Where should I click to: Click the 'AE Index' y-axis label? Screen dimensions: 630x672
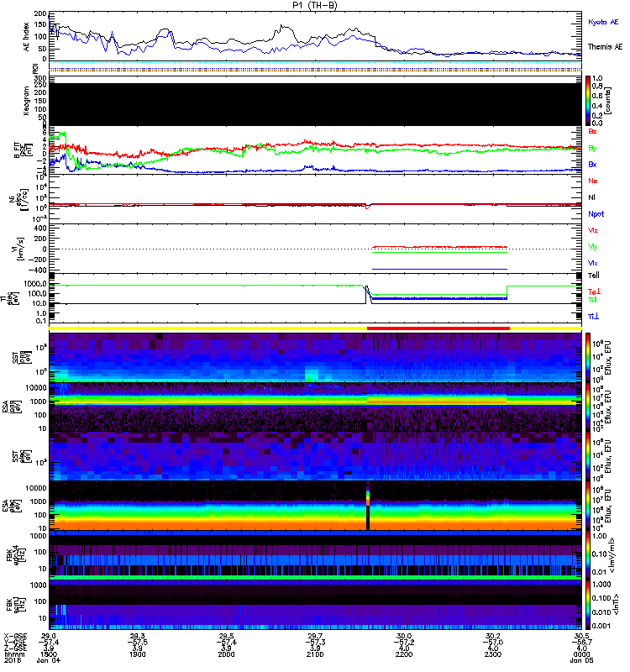(27, 36)
